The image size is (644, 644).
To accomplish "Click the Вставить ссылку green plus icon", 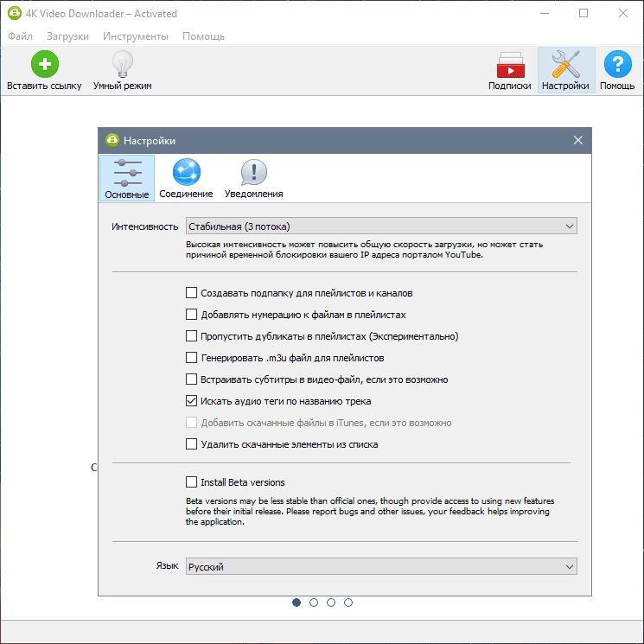I will click(44, 64).
